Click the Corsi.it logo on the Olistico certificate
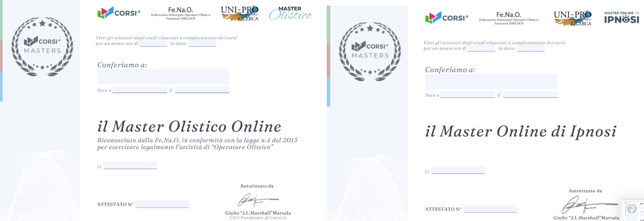This screenshot has height=221, width=644. click(119, 13)
